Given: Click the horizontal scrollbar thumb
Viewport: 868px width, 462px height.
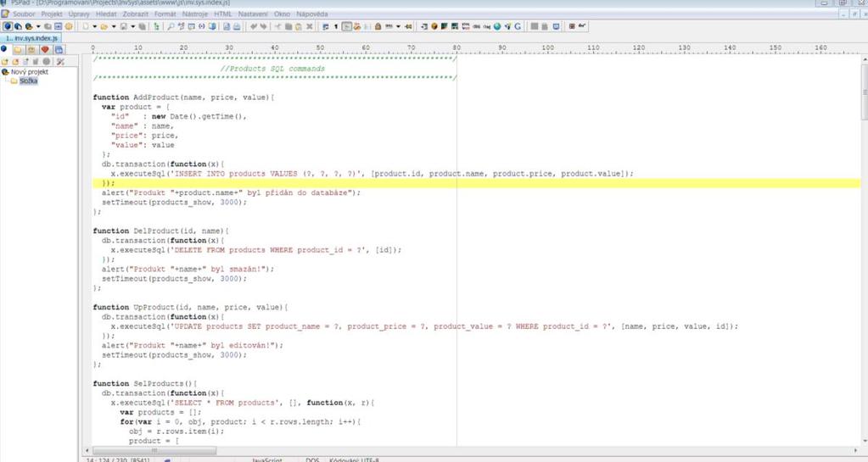Looking at the screenshot, I should pos(154,450).
